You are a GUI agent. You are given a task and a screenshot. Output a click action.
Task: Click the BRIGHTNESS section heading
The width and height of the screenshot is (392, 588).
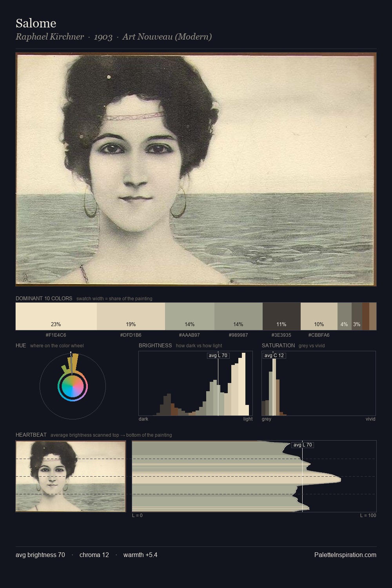155,346
